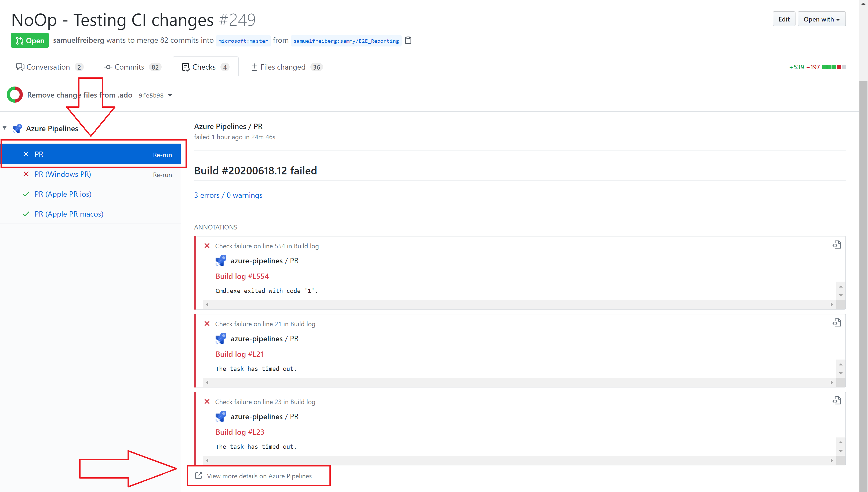Image resolution: width=868 pixels, height=492 pixels.
Task: Click failed X icon next to PR (Windows PR)
Action: [x=26, y=174]
